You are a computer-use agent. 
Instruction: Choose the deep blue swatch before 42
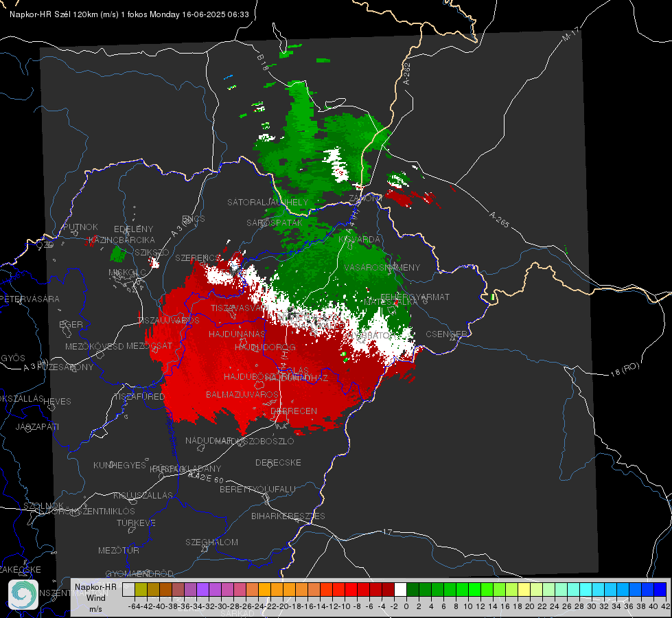point(660,589)
